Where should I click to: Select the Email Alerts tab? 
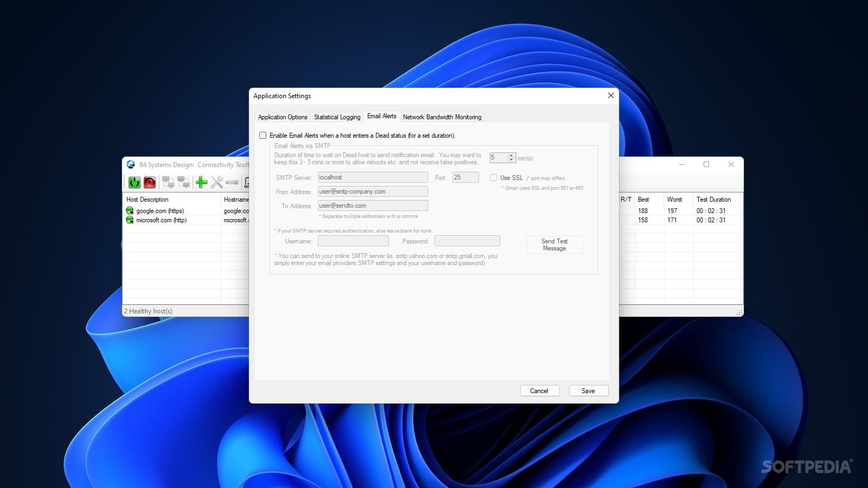[x=382, y=116]
